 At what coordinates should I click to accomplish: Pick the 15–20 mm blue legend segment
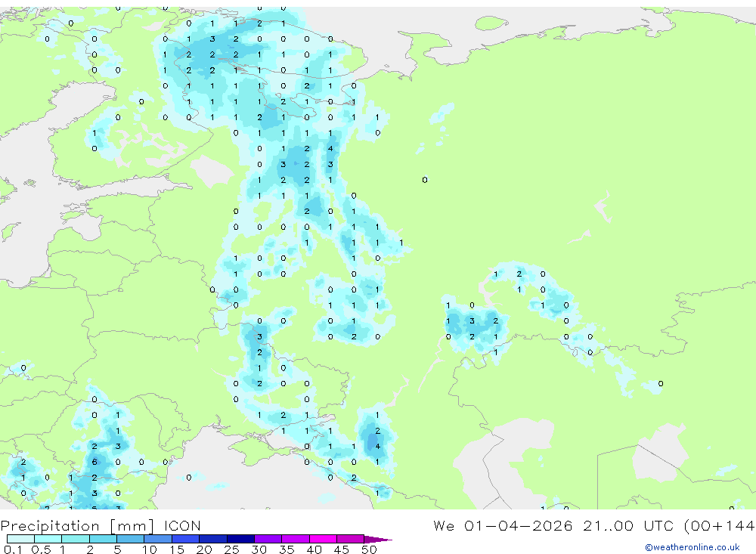[186, 539]
